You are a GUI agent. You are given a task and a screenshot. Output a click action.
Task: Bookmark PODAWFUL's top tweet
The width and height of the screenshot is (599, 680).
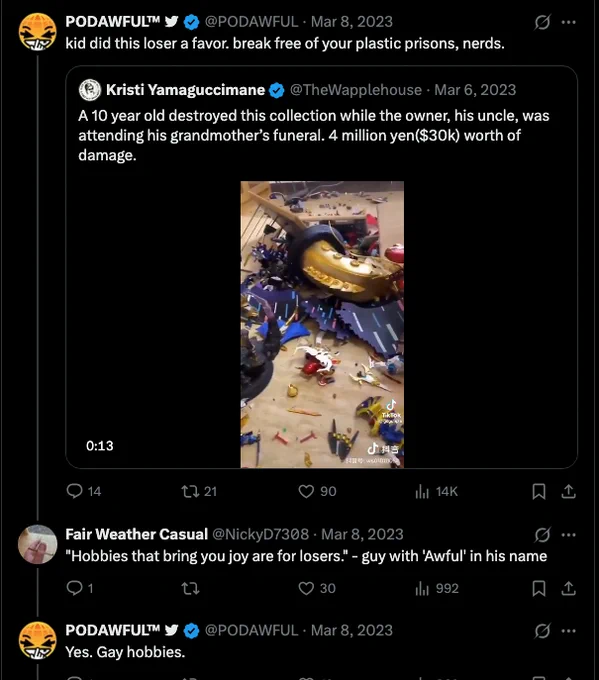tap(539, 491)
